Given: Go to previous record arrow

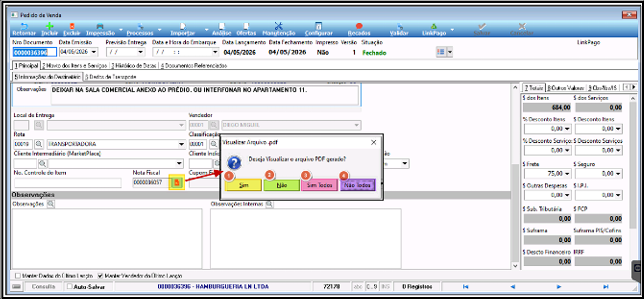Looking at the screenshot, I should coord(513,286).
